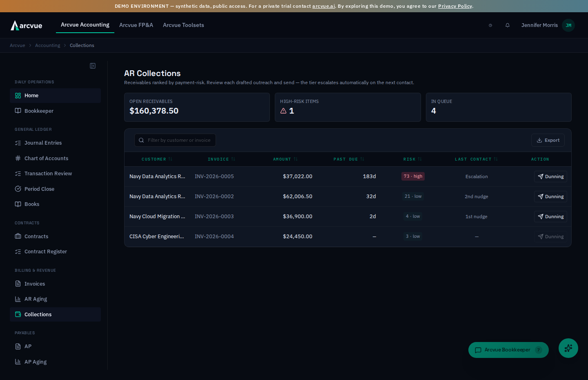Click the Accounting breadcrumb
Screen dimensions: 588x380
pyautogui.click(x=47, y=45)
